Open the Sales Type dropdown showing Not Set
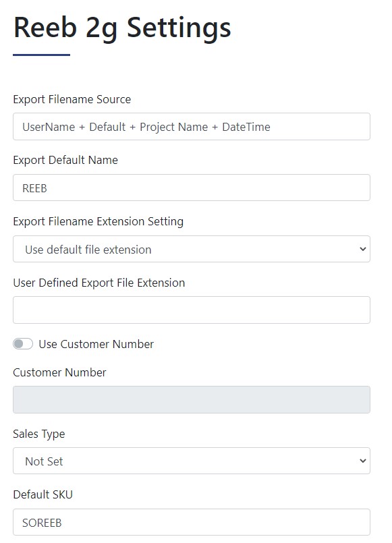 point(192,461)
